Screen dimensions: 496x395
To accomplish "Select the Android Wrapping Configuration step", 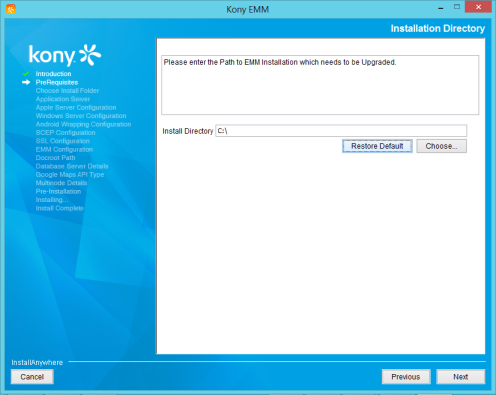I will [83, 124].
